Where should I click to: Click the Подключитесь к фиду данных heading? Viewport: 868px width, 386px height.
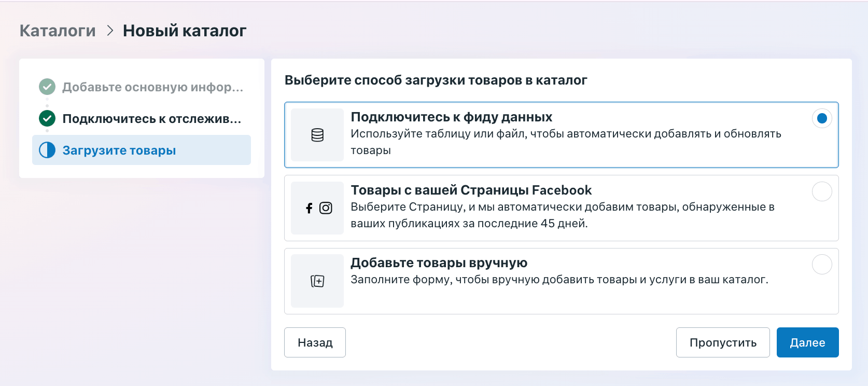pyautogui.click(x=452, y=117)
